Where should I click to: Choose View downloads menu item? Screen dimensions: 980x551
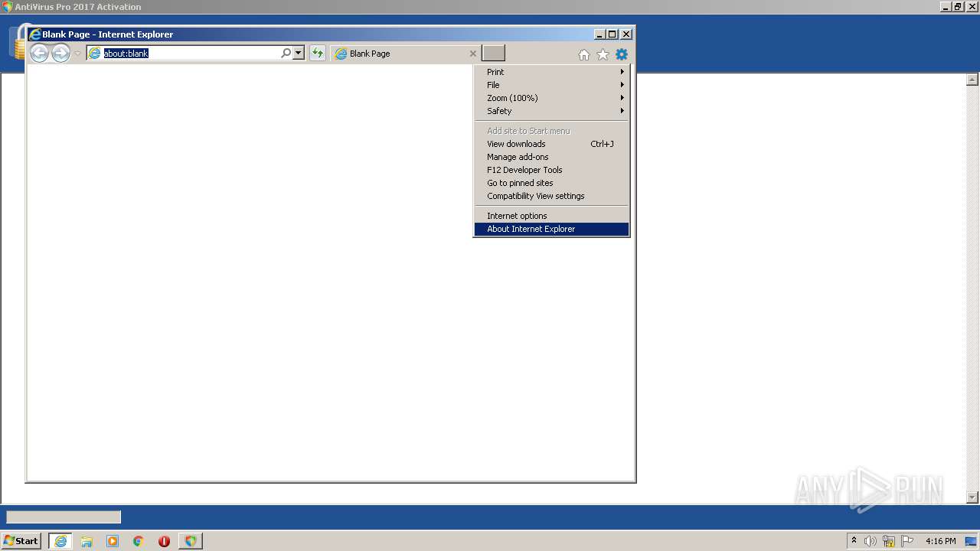(x=552, y=144)
